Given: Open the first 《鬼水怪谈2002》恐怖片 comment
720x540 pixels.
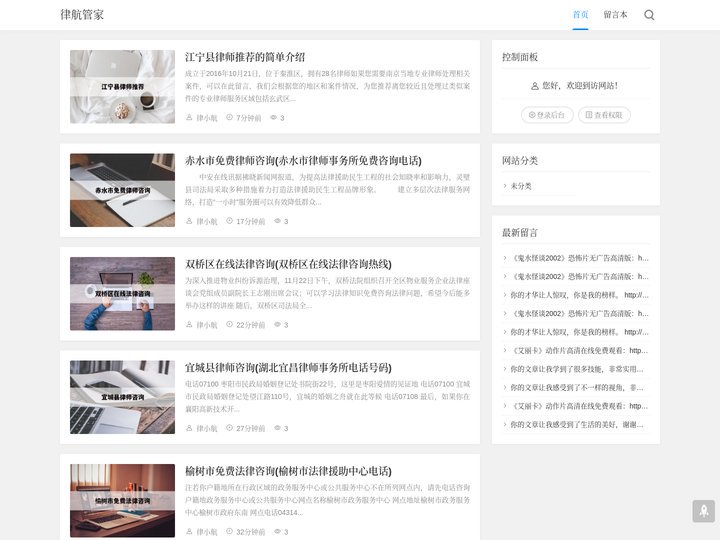Looking at the screenshot, I should (x=579, y=258).
